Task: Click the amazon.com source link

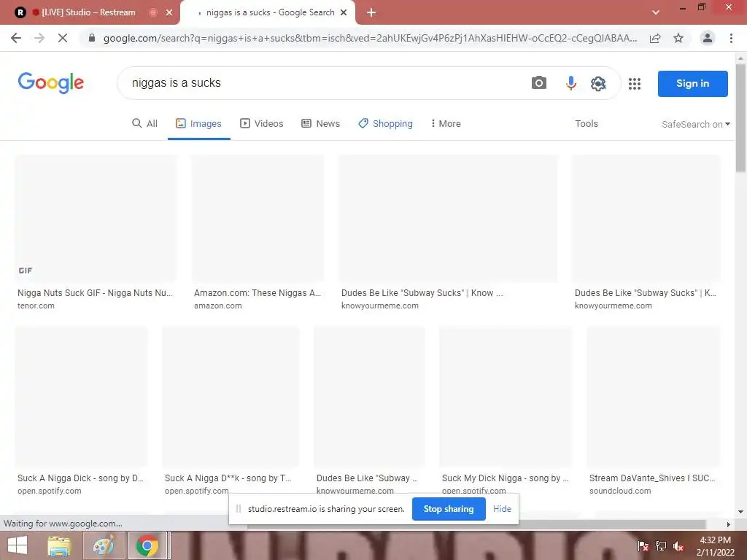Action: [217, 306]
